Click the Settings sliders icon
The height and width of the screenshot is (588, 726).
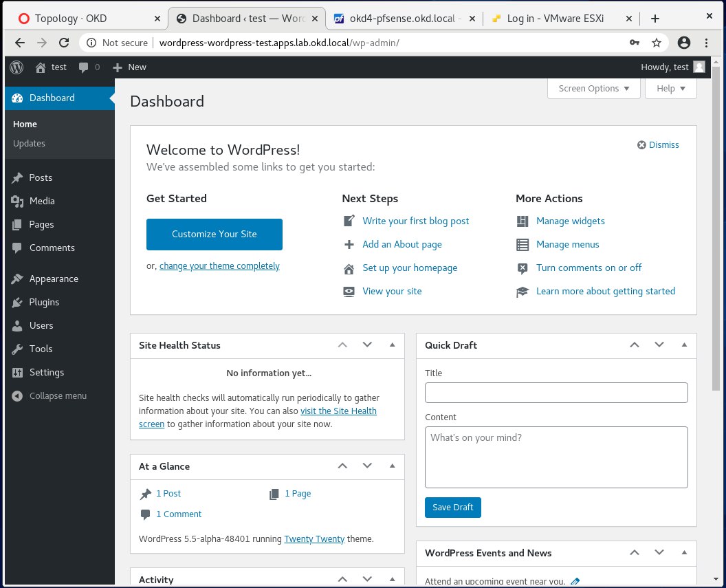pyautogui.click(x=17, y=373)
